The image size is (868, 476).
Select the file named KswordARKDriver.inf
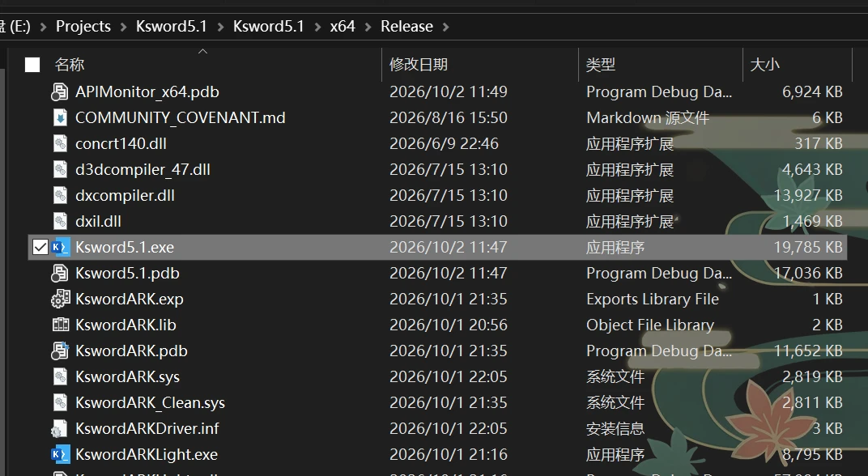click(x=147, y=429)
